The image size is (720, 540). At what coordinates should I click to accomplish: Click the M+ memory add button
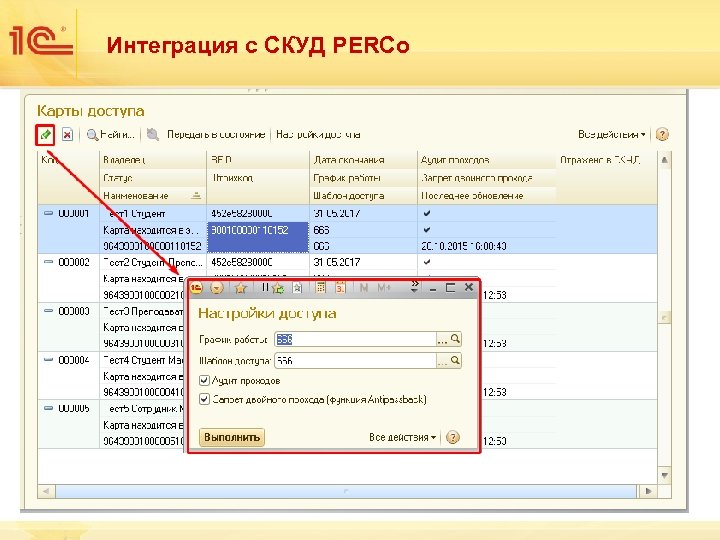tap(384, 288)
